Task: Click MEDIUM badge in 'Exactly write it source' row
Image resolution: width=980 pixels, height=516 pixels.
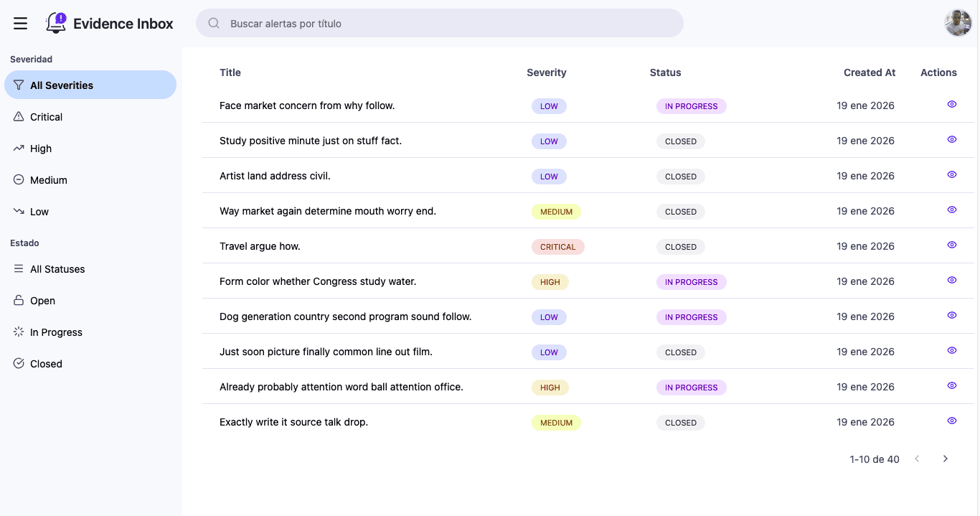Action: [556, 423]
